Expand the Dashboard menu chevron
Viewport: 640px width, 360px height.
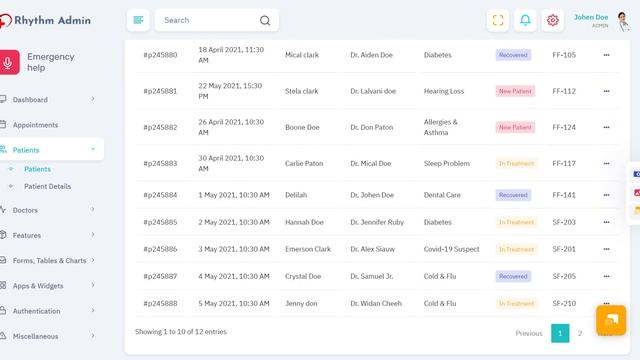click(93, 99)
